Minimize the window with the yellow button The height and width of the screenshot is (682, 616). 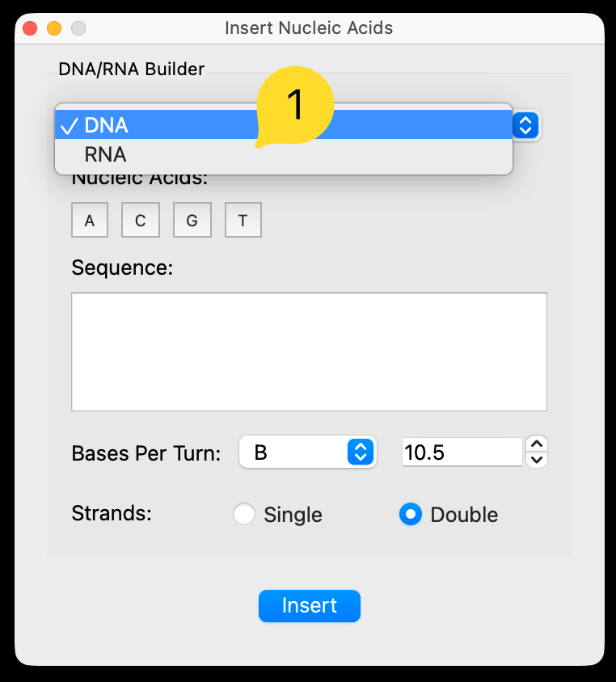coord(54,28)
